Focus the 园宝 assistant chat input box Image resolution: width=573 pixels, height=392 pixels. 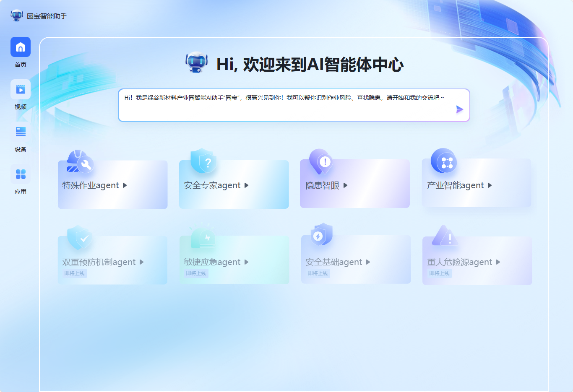[x=294, y=105]
